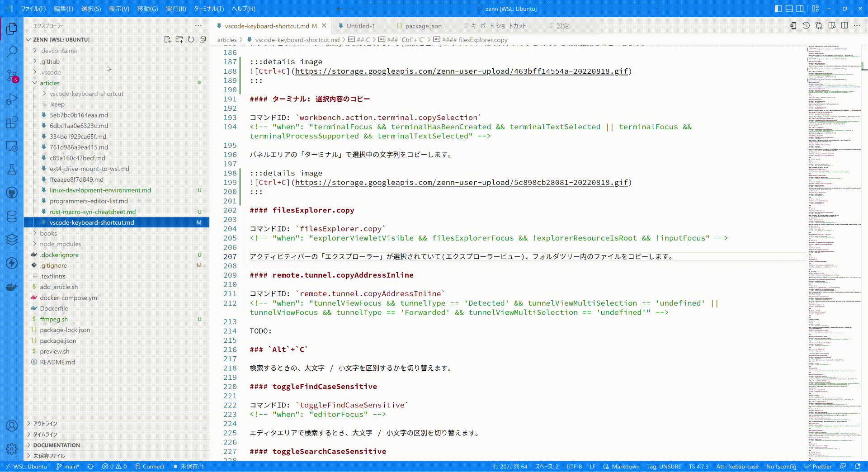Viewport: 868px width, 472px height.
Task: Toggle the secondary side bar visibility
Action: click(800, 9)
